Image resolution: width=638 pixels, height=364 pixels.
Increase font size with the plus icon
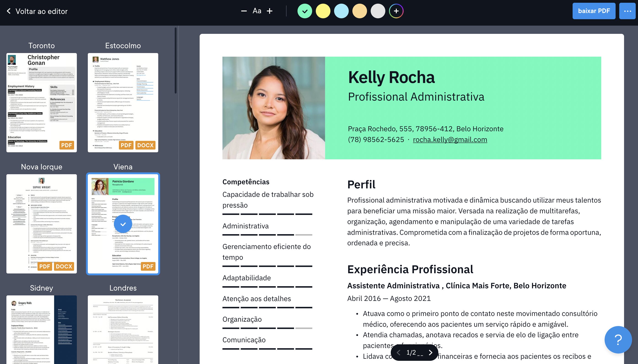click(270, 11)
